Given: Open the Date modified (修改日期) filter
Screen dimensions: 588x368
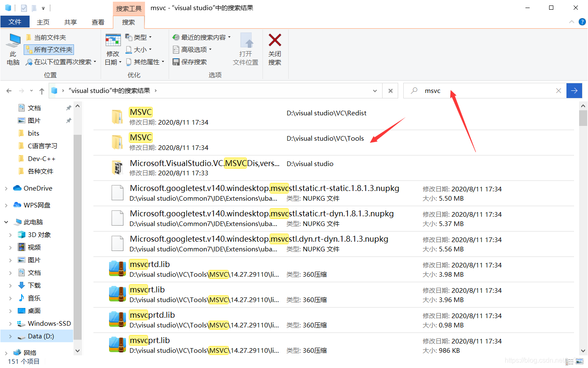Looking at the screenshot, I should [x=113, y=49].
